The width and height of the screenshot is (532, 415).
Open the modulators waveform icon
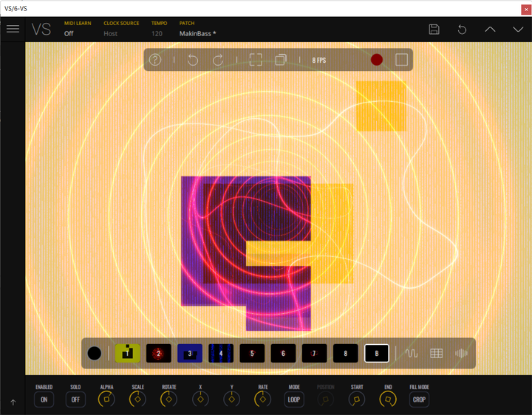point(412,353)
